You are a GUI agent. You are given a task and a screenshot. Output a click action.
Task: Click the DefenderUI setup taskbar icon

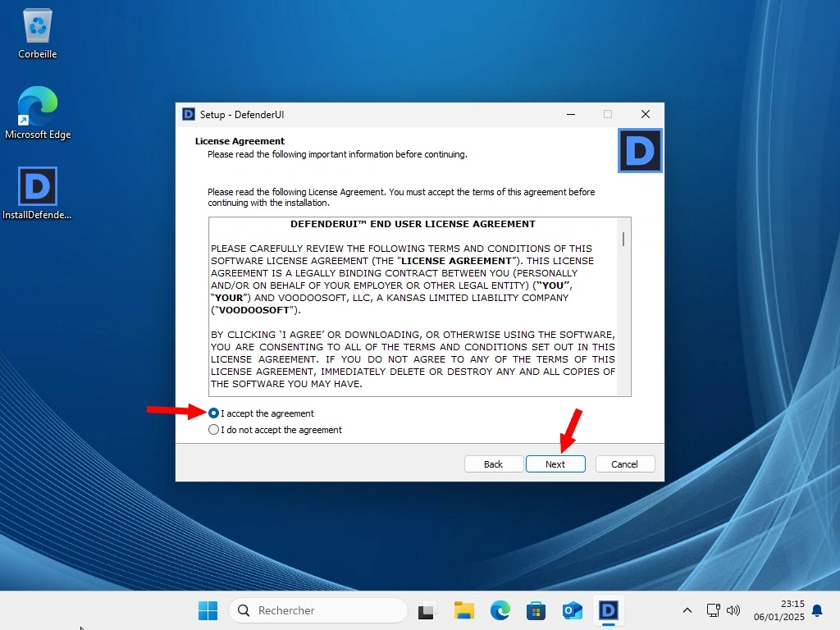pos(608,610)
